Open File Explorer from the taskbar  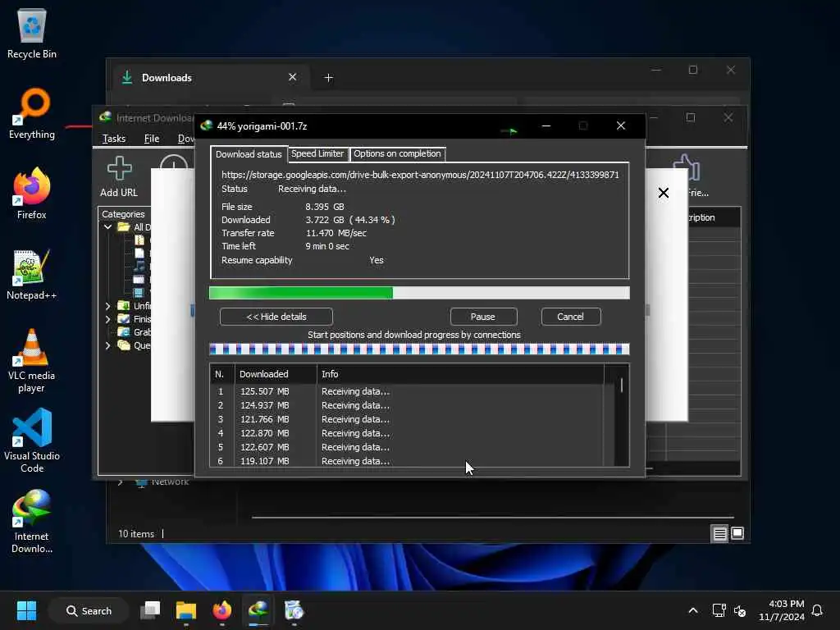[x=186, y=610]
